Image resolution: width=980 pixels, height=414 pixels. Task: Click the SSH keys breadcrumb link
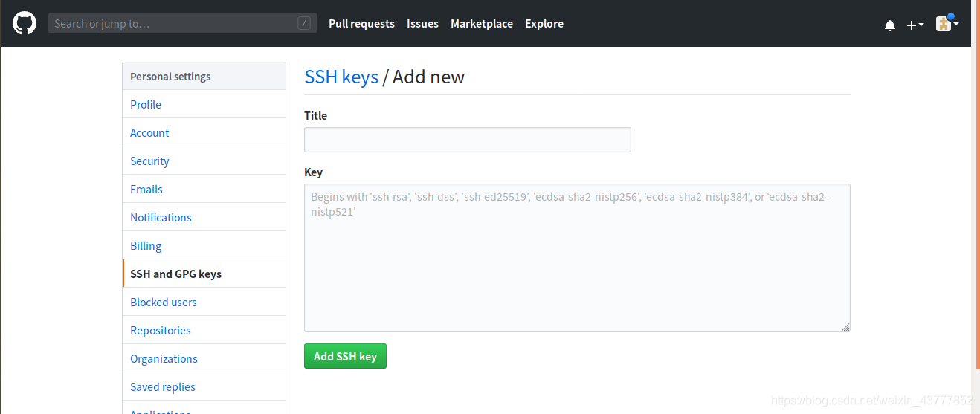pos(341,77)
